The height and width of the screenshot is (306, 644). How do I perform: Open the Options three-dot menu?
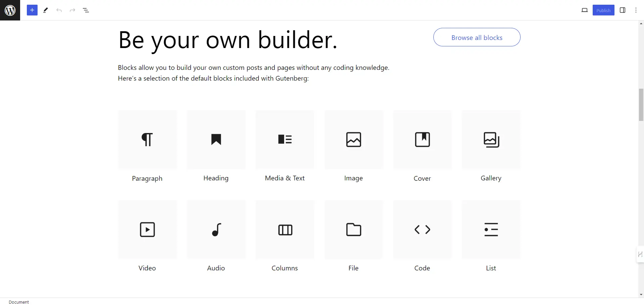636,10
